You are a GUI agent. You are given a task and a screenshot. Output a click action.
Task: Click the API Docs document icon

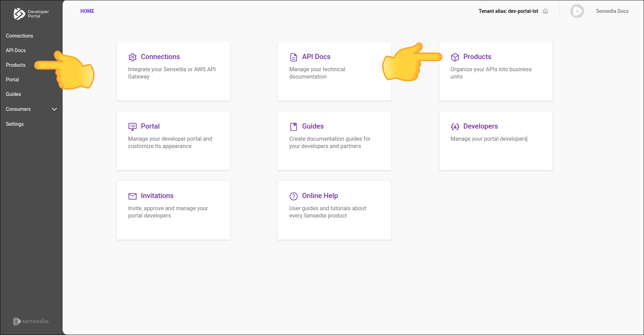point(294,57)
